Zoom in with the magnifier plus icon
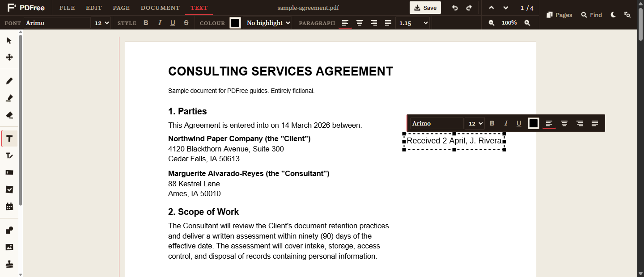 527,23
